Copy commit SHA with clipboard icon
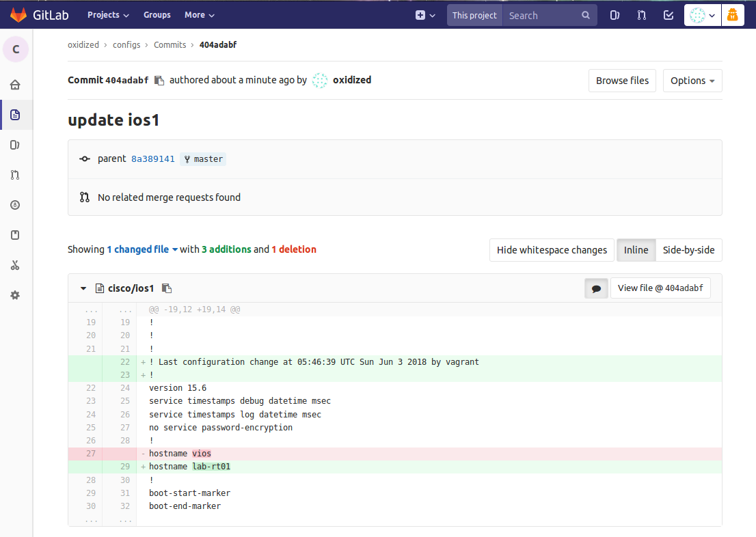The height and width of the screenshot is (537, 756). (159, 81)
